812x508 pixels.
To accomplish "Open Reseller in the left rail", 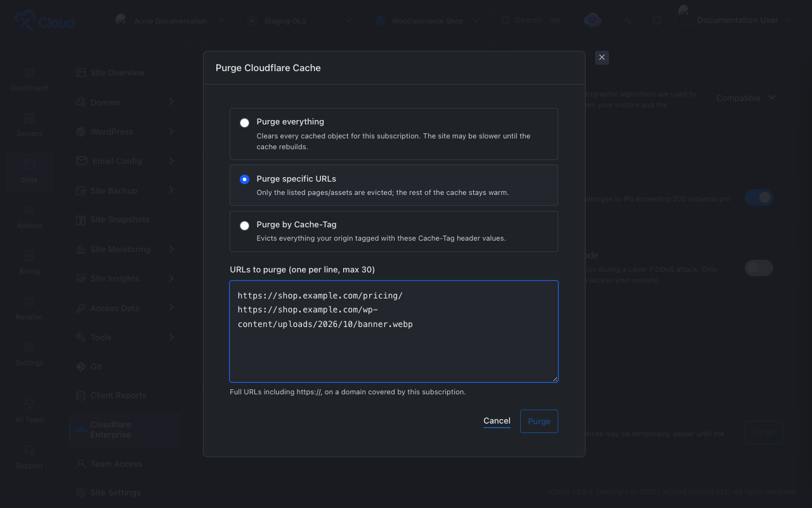I will [x=29, y=309].
